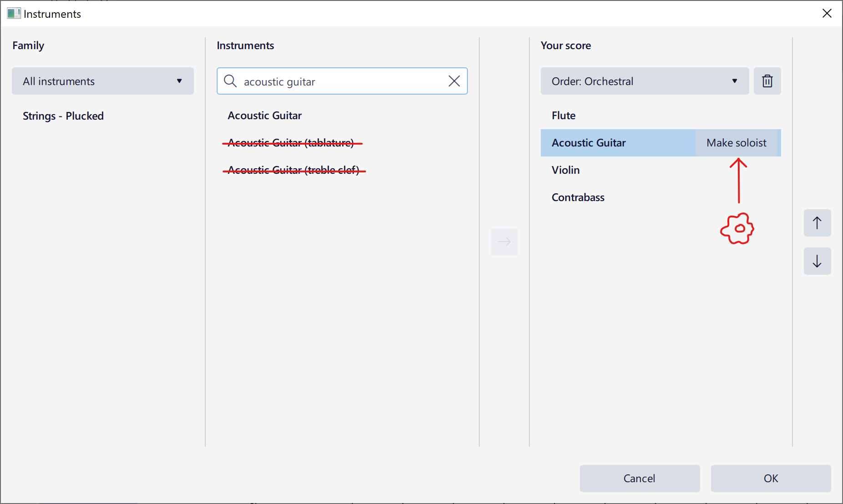843x504 pixels.
Task: Select Contrabass in Your score list
Action: tap(578, 197)
